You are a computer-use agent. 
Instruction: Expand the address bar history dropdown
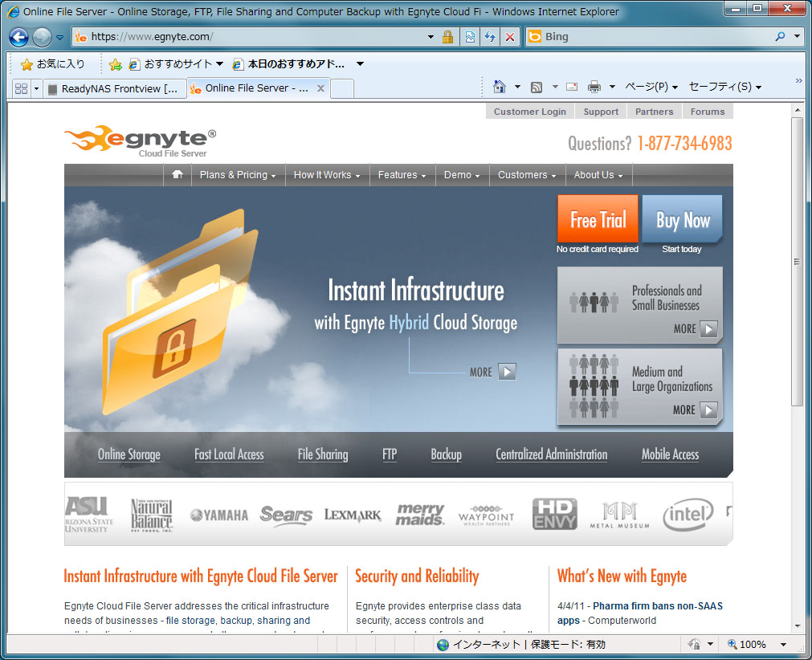click(x=431, y=37)
